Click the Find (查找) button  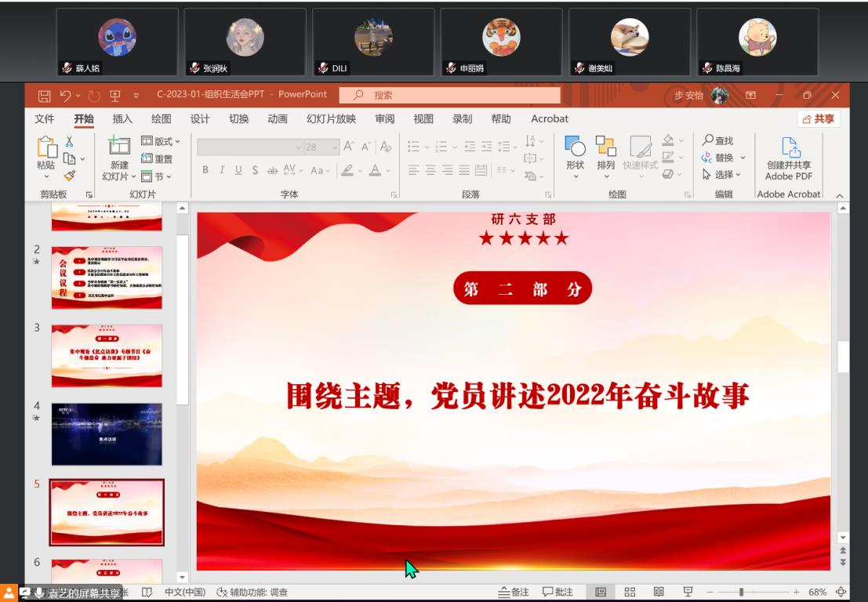tap(717, 140)
